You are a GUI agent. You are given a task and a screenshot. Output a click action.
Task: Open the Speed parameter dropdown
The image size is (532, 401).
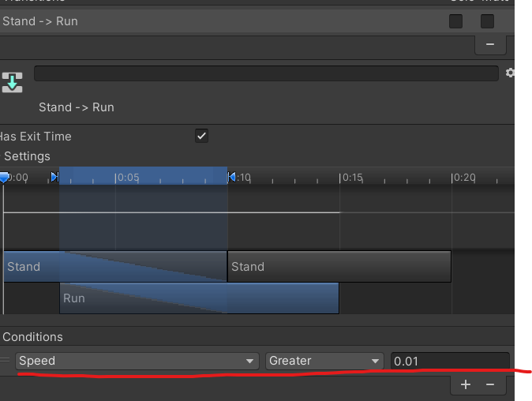[x=137, y=361]
